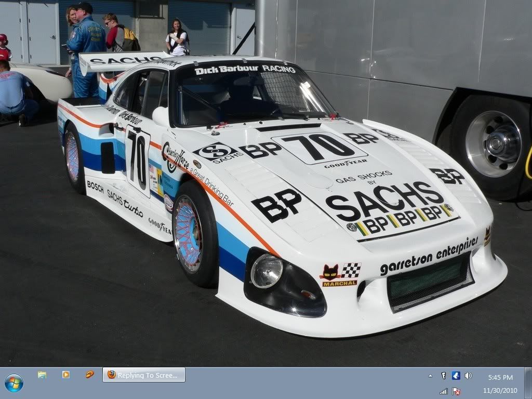Viewport: 532px width, 399px height.
Task: Launch Windows Media Player from the taskbar
Action: [66, 375]
